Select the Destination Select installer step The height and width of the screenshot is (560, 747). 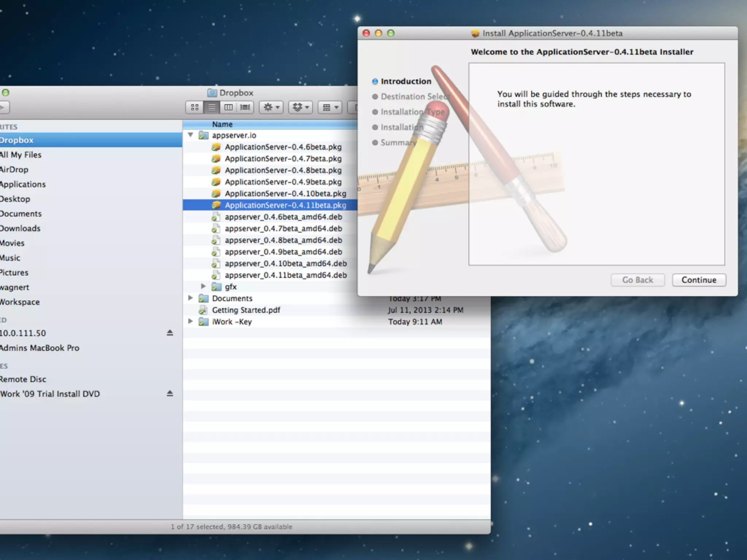point(411,96)
